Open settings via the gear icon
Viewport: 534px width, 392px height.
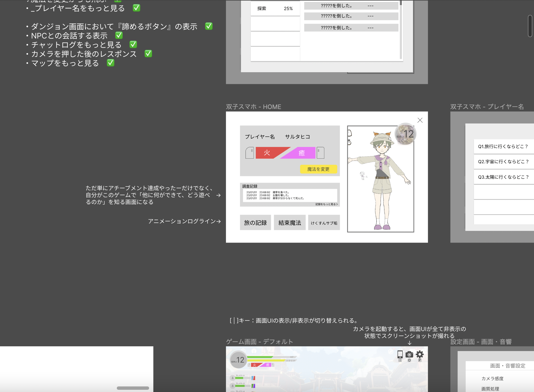tap(420, 354)
